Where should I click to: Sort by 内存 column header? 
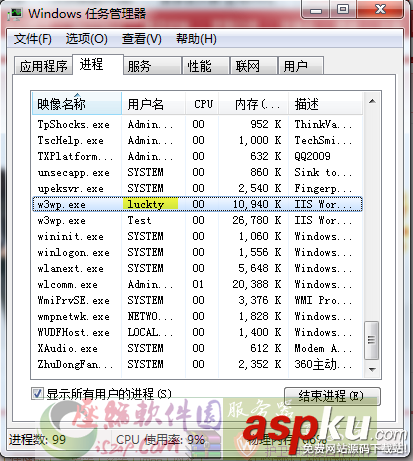pyautogui.click(x=254, y=104)
